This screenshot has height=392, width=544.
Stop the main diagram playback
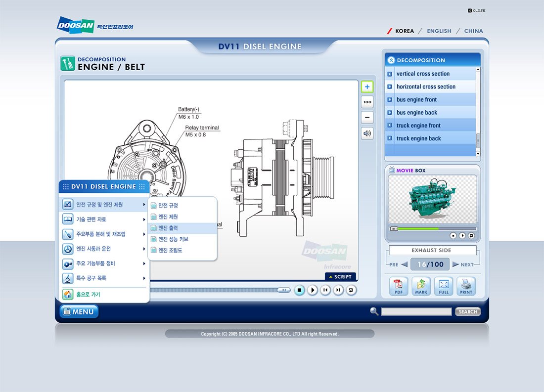[x=299, y=290]
